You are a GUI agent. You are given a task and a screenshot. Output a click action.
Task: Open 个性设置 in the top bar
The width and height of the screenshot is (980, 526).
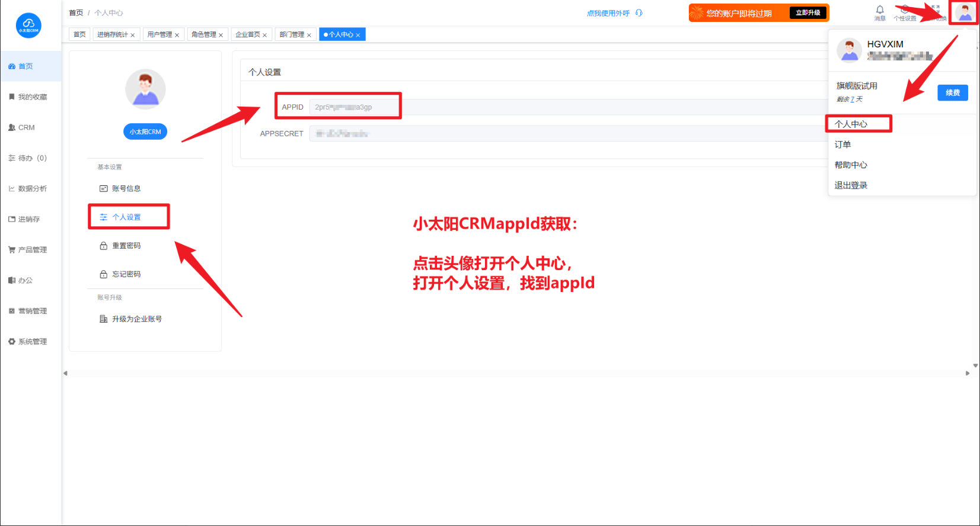point(905,13)
